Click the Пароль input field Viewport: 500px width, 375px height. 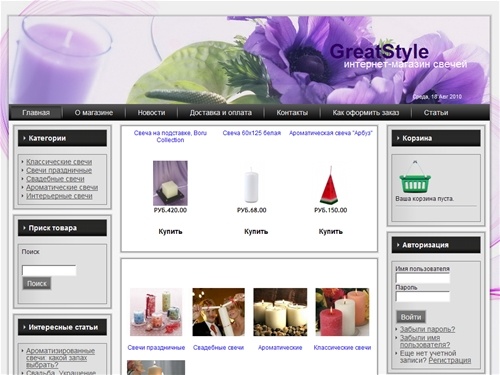click(423, 296)
